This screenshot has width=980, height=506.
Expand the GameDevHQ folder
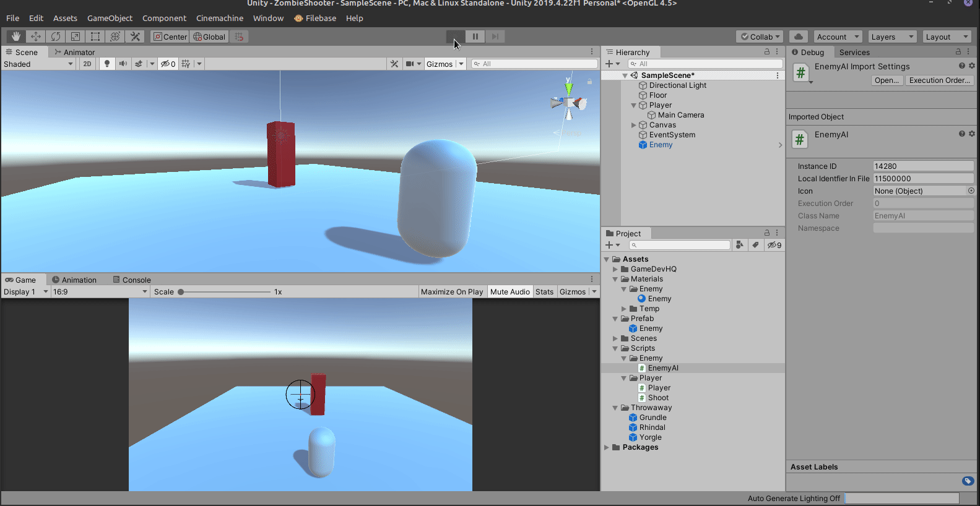[615, 269]
